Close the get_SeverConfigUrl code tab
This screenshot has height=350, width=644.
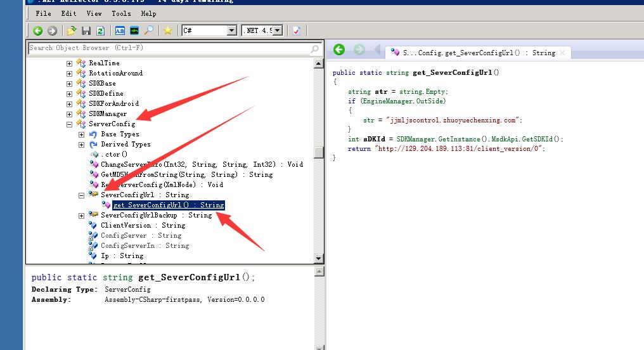[562, 53]
